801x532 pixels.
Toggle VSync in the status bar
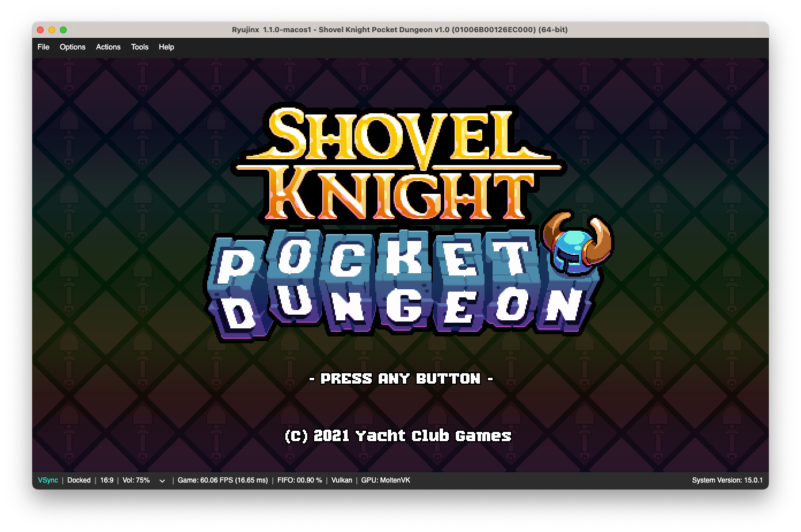(47, 480)
